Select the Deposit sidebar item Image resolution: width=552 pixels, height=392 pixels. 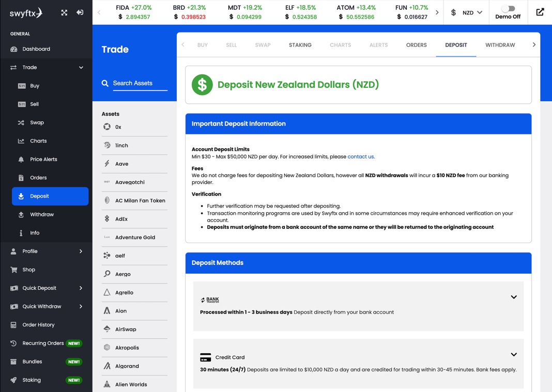(x=50, y=196)
